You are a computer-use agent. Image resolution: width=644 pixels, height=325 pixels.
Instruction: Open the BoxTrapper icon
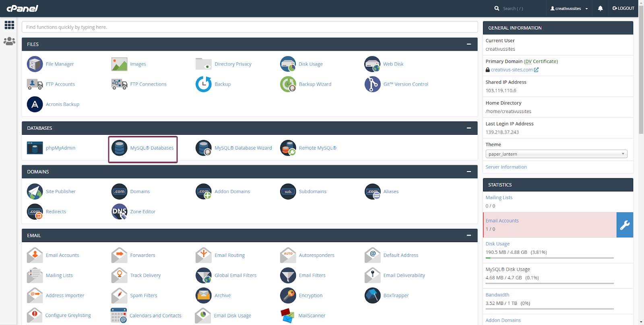click(x=372, y=296)
